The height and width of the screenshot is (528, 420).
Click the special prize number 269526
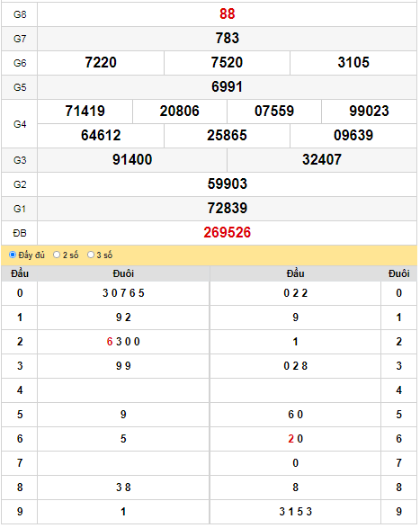228,233
